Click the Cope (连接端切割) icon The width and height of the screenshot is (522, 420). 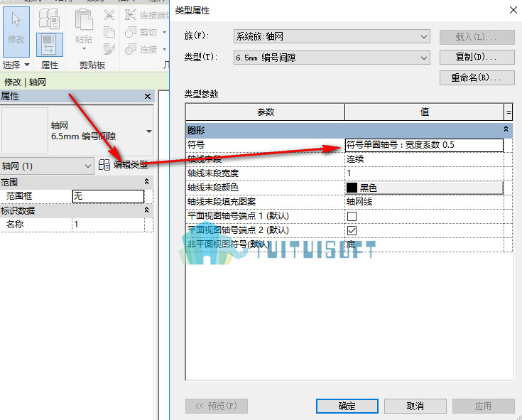(x=131, y=15)
